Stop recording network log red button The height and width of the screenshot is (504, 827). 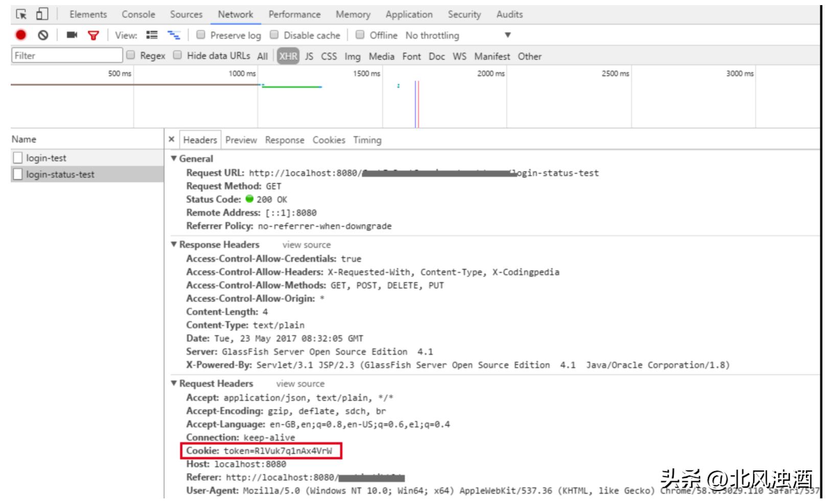click(21, 35)
